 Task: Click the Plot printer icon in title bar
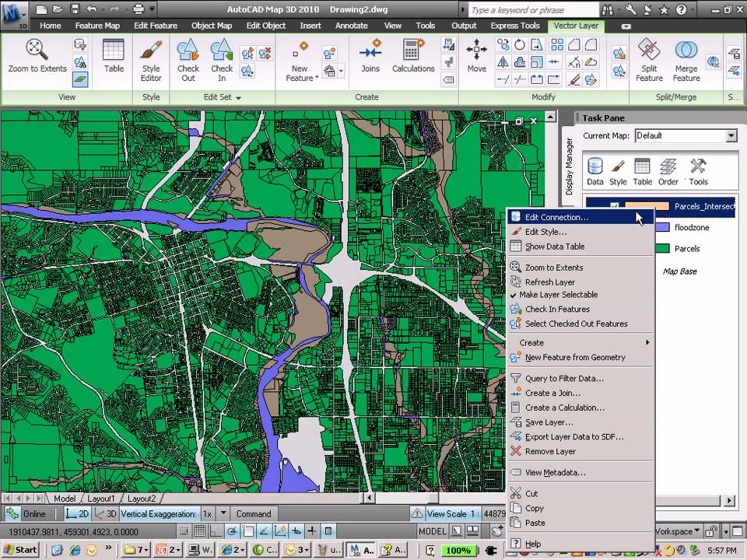pyautogui.click(x=139, y=9)
